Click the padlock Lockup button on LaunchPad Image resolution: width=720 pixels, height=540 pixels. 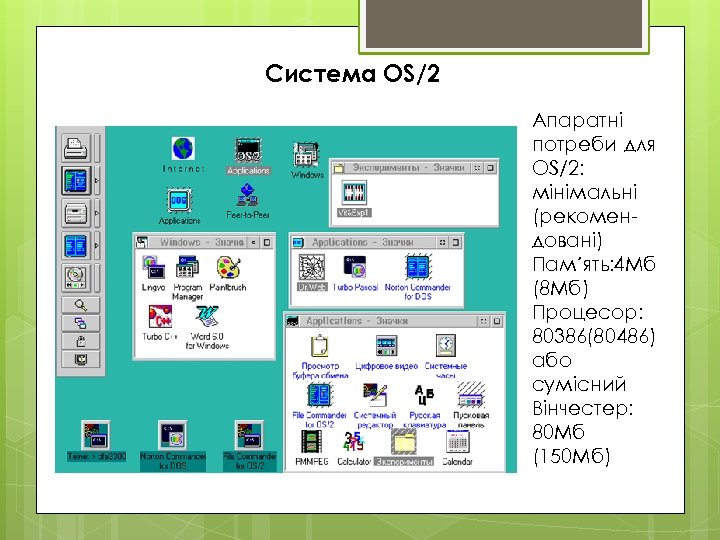(80, 341)
